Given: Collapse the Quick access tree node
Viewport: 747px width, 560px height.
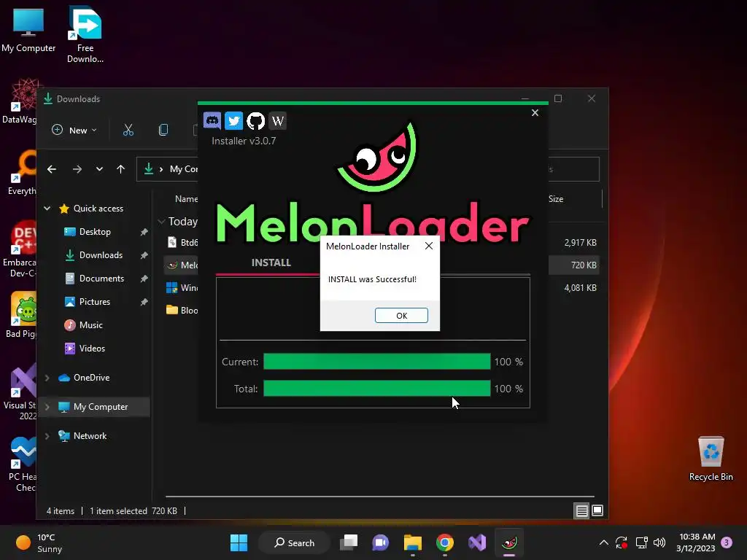Looking at the screenshot, I should [x=47, y=208].
